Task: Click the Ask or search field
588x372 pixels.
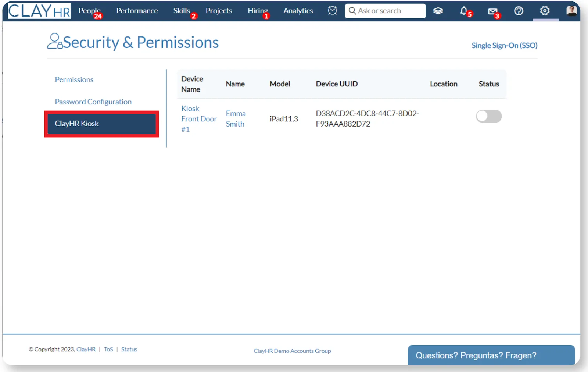Action: (x=385, y=11)
